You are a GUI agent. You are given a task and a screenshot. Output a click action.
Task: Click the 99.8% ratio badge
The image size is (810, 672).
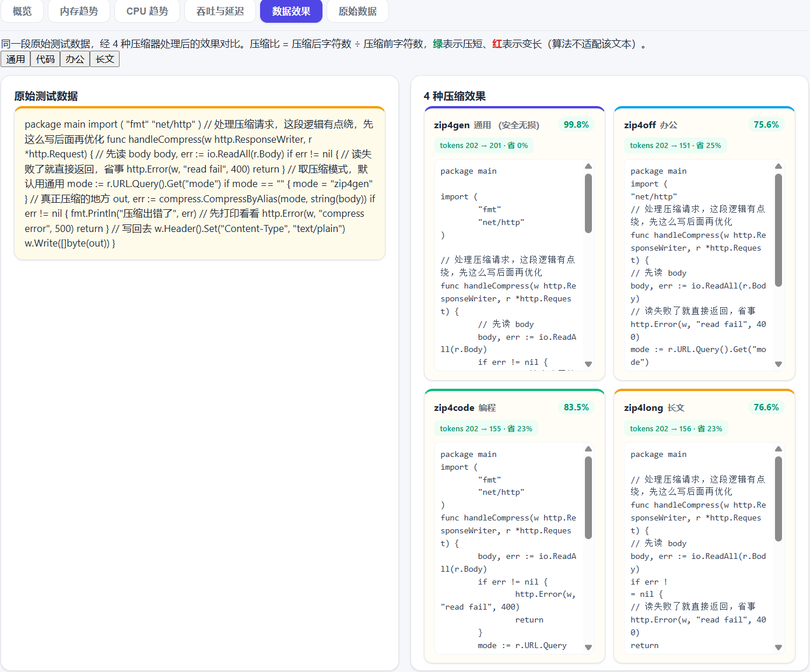[576, 125]
